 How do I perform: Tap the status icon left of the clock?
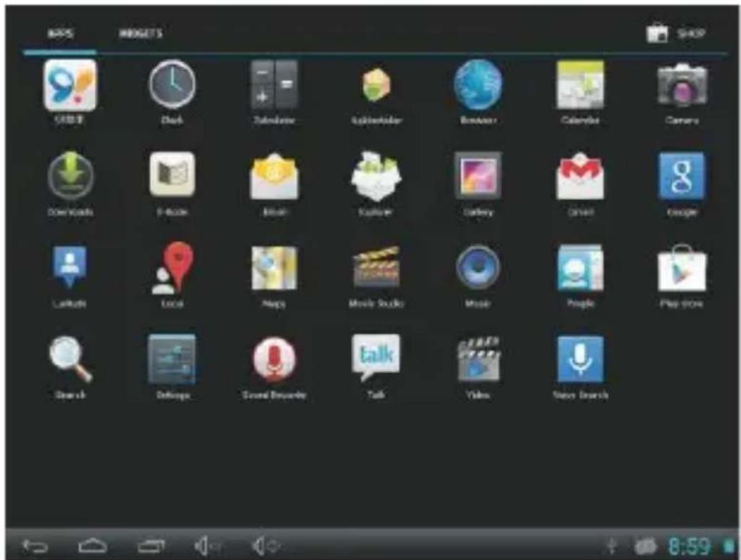click(x=646, y=547)
